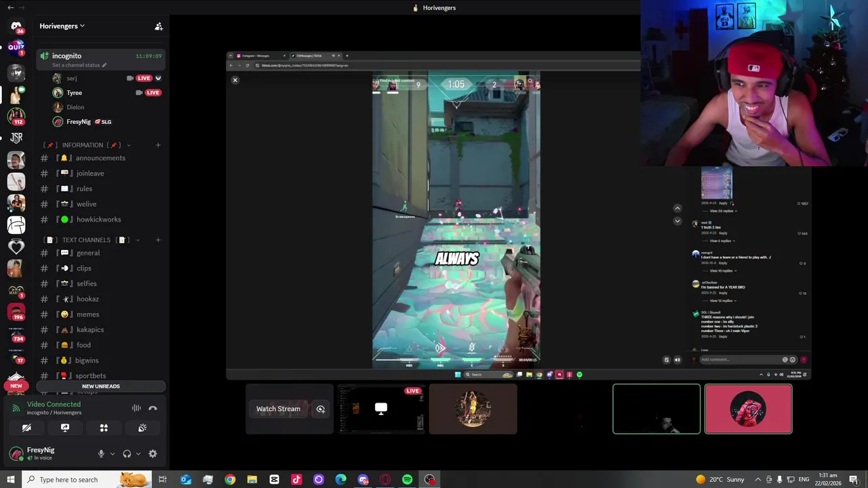Open the bigwins channel
This screenshot has width=868, height=488.
coord(100,361)
